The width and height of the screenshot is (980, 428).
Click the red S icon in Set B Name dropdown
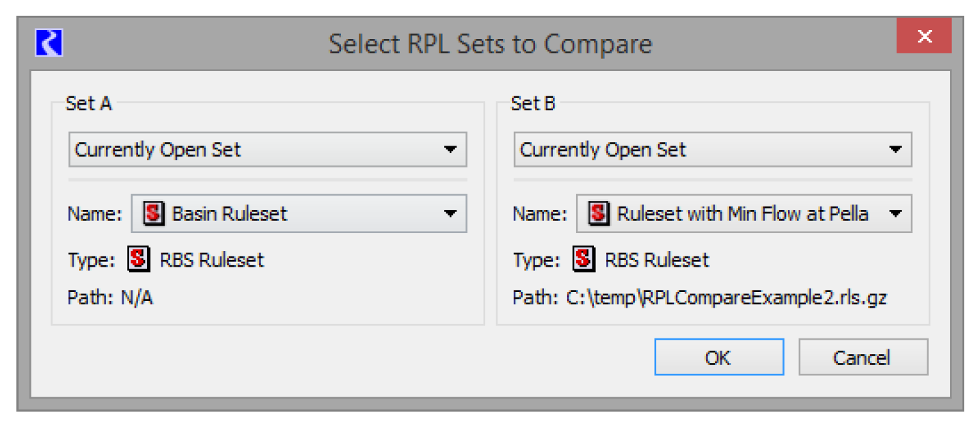point(599,213)
